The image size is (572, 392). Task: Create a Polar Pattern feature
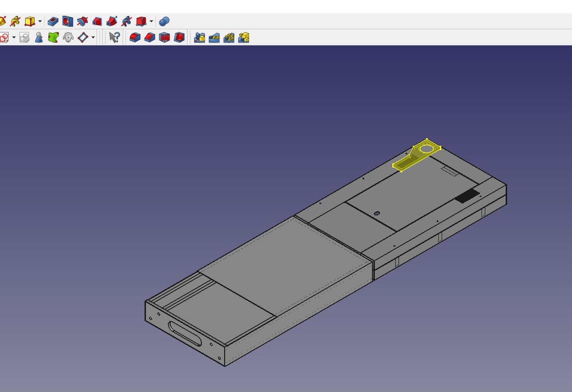pos(229,37)
